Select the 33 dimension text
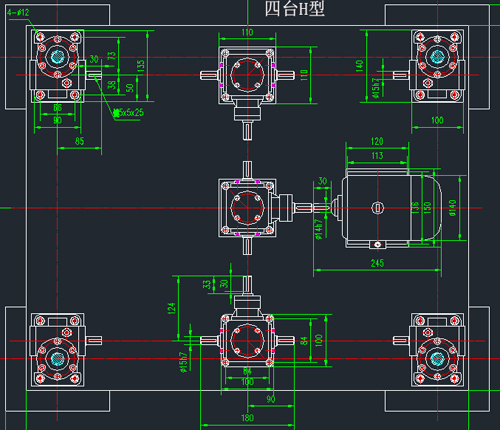Viewport: 500px width, 430px height. 207,284
